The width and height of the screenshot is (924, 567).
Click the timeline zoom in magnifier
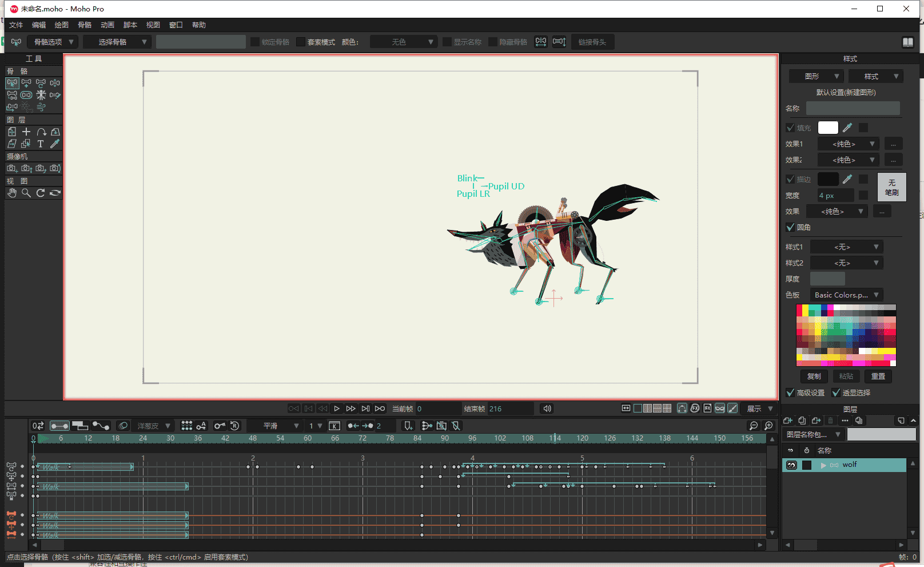tap(768, 426)
